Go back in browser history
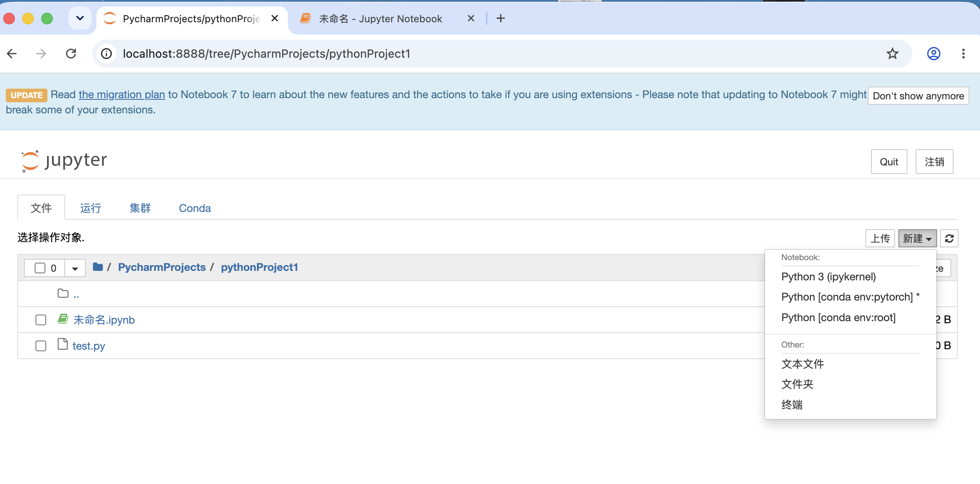The height and width of the screenshot is (484, 980). pos(12,54)
